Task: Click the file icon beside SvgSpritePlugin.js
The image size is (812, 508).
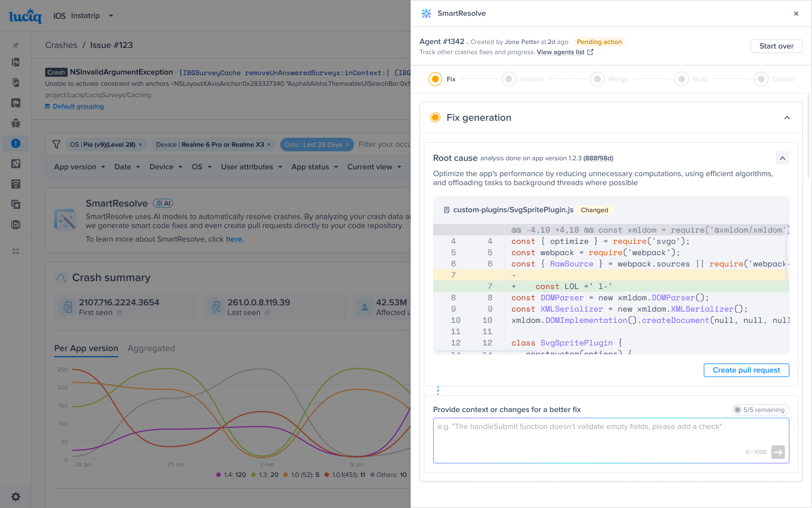Action: [447, 210]
